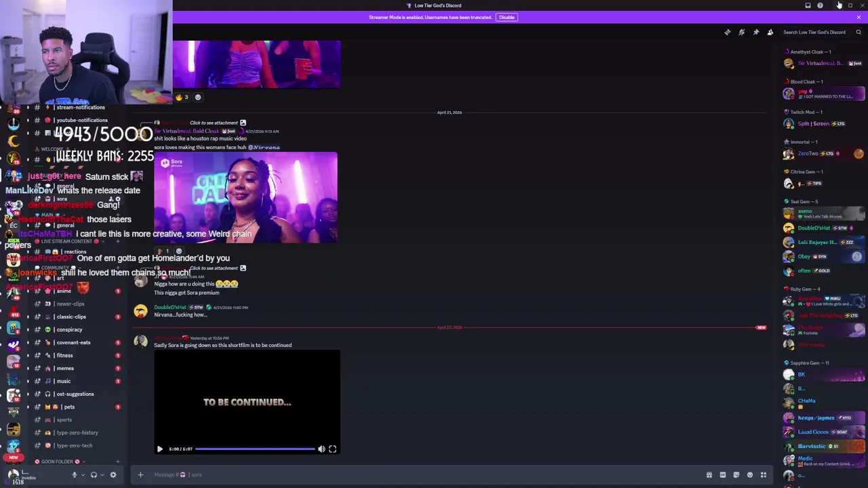Add a reaction next to the fire emoji
The height and width of the screenshot is (488, 868).
[198, 97]
